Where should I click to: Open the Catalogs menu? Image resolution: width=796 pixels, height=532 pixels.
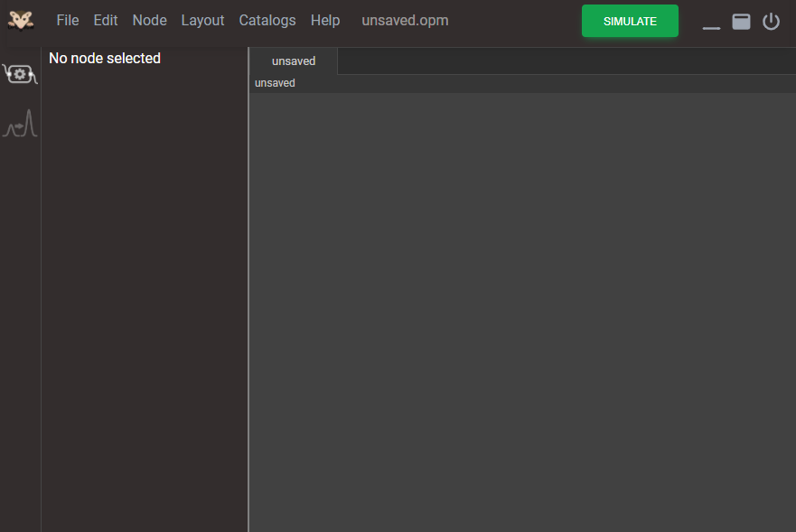click(x=267, y=20)
